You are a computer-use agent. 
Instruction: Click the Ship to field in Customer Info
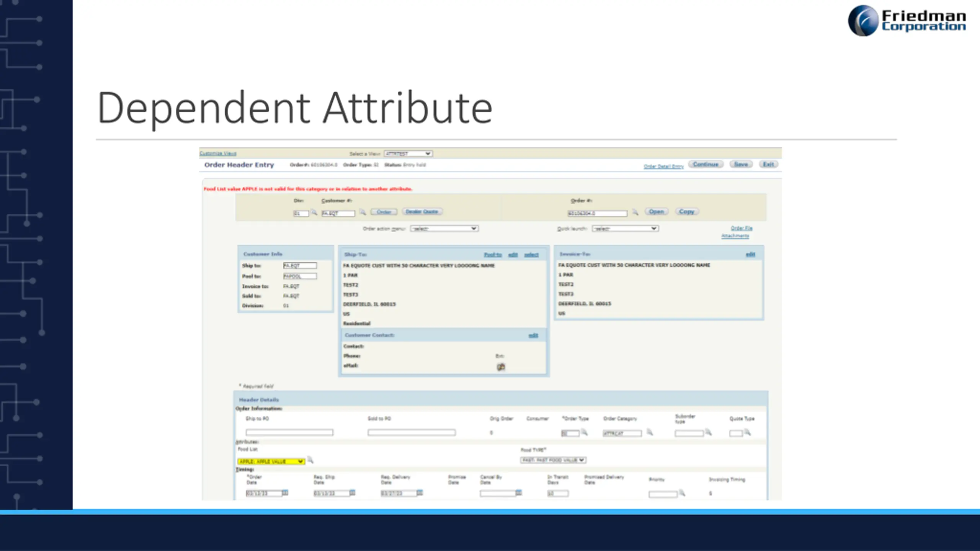300,266
